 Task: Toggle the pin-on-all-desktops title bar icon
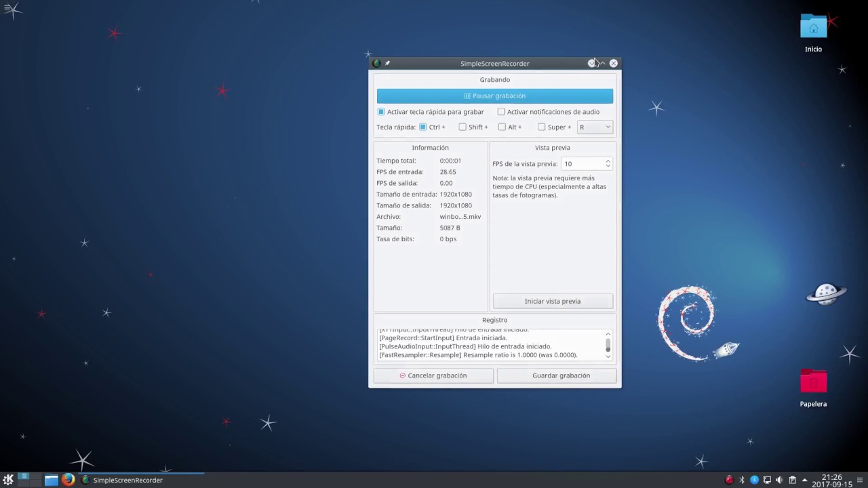388,63
